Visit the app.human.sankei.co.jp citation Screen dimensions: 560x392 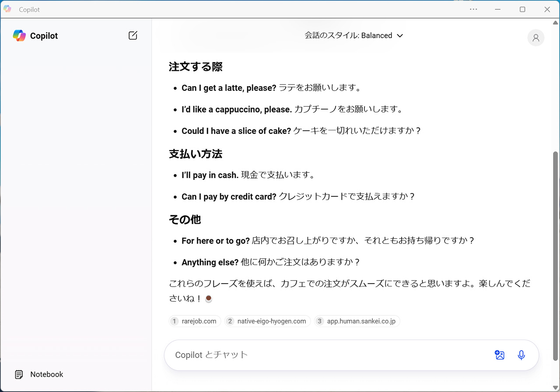click(x=357, y=321)
